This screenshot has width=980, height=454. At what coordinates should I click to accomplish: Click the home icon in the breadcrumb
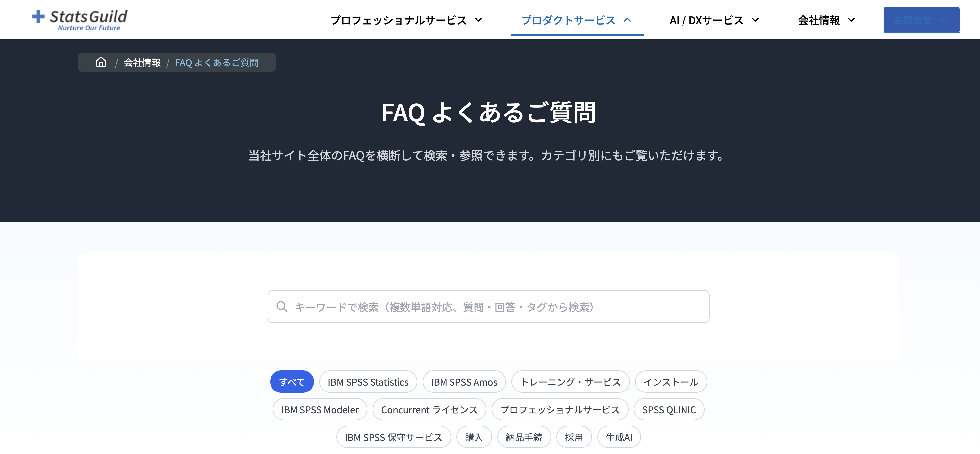point(101,62)
